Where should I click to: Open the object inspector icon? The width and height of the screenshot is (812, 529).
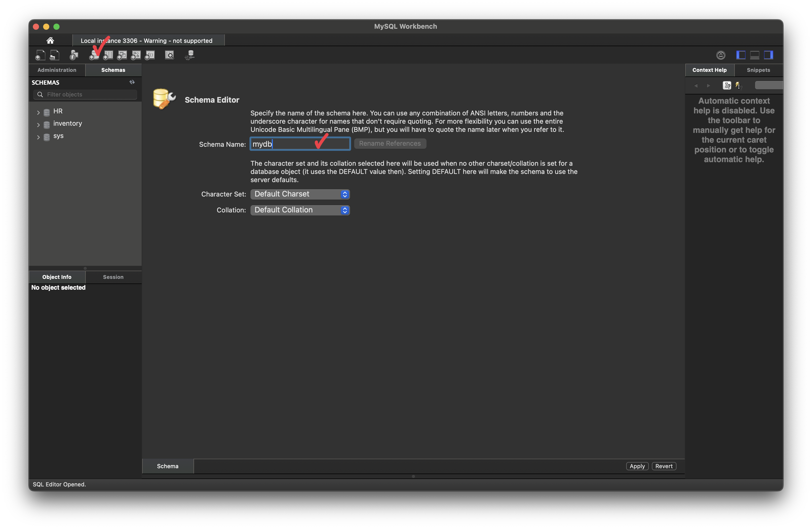(74, 55)
